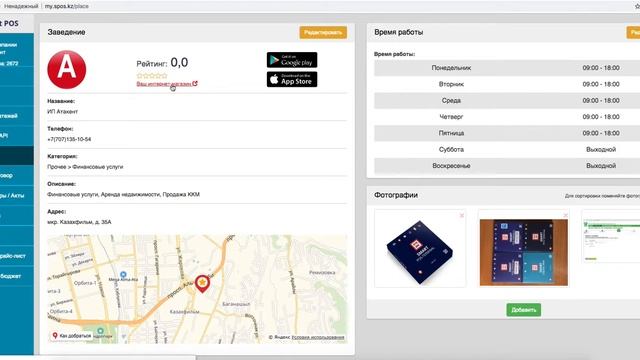Image resolution: width=640 pixels, height=360 pixels.
Task: Select the Пятница row
Action: coord(507,133)
